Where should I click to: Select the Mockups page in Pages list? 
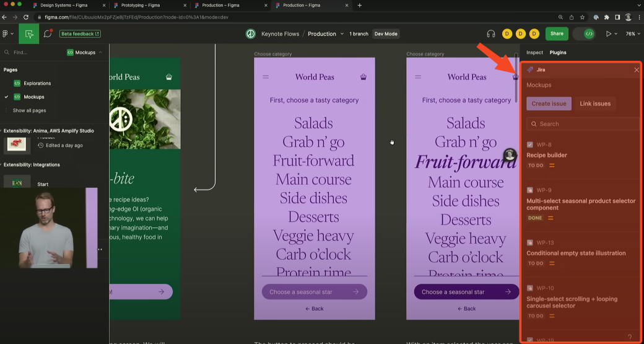34,97
